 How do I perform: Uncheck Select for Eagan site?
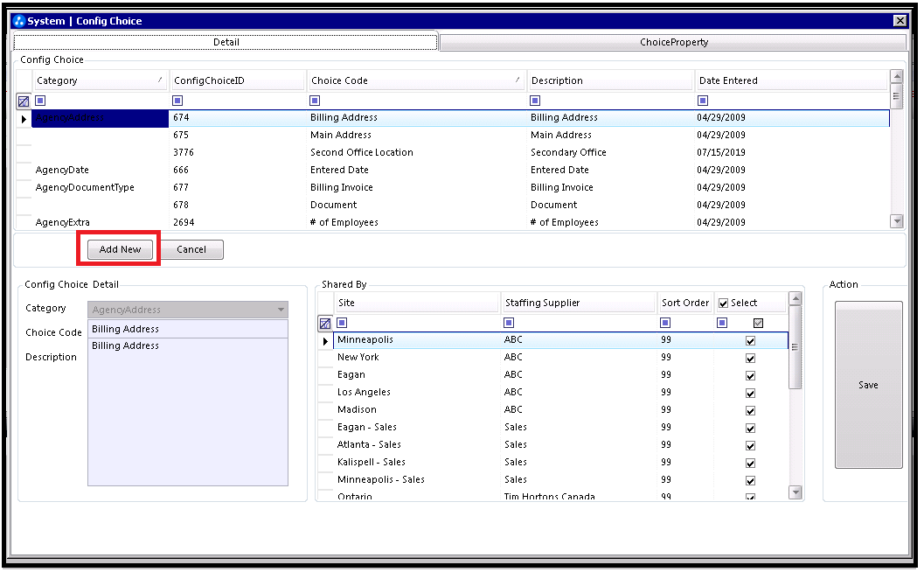(750, 376)
